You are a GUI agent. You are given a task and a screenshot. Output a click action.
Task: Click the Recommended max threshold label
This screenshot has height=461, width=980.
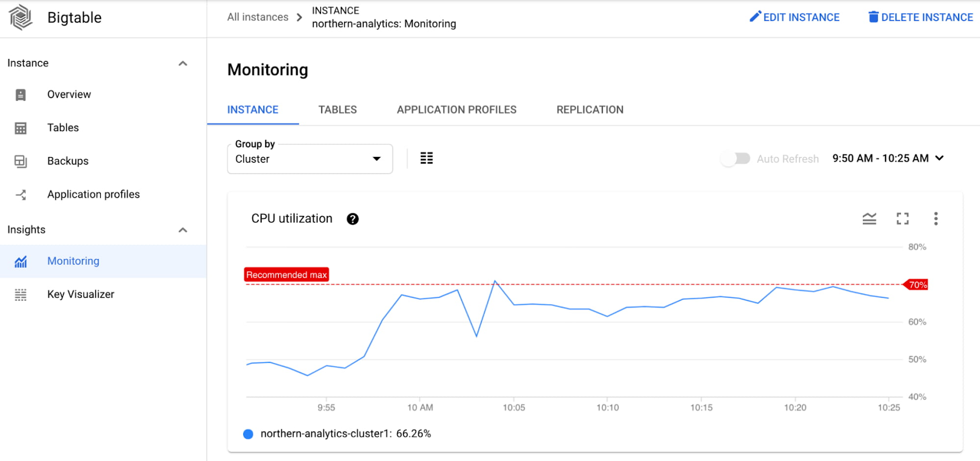pos(287,275)
